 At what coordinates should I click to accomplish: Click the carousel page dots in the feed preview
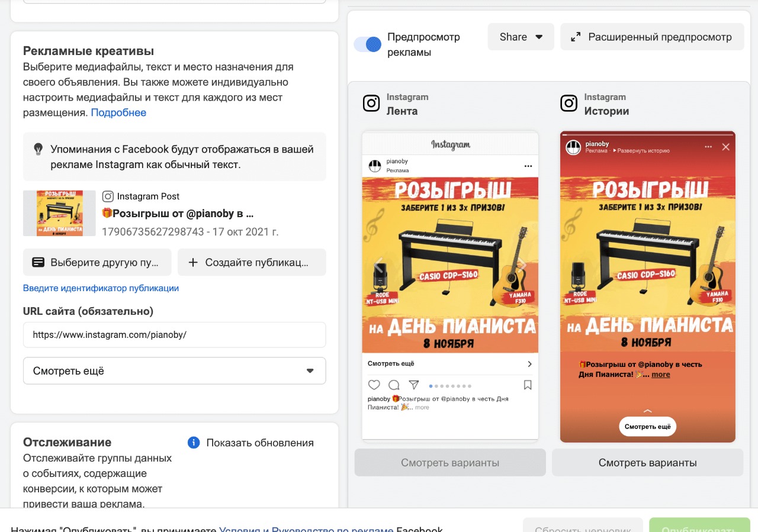click(x=450, y=386)
